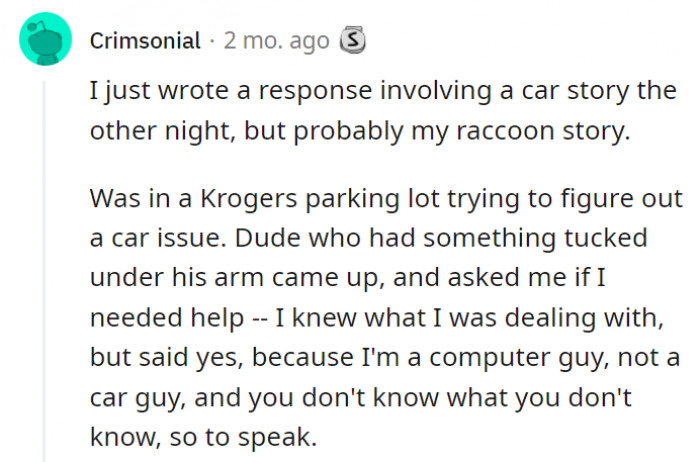
Task: Click the line starting 'but said yes, because'
Action: [385, 358]
